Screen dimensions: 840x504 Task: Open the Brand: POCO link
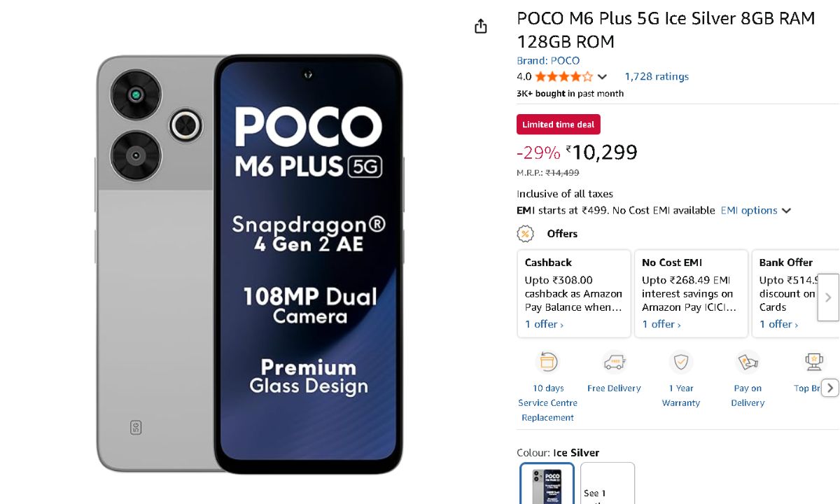coord(548,61)
